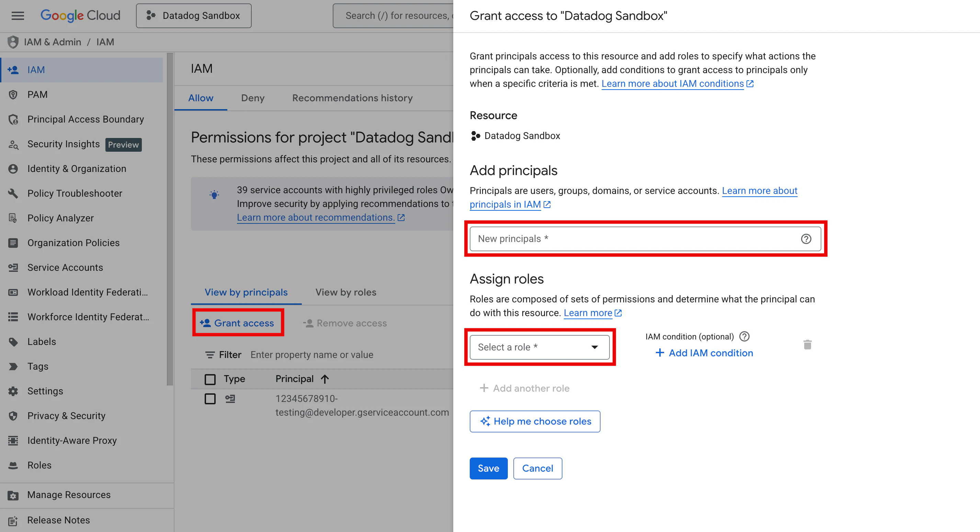Open the hamburger navigation menu
Viewport: 980px width, 532px height.
pos(18,15)
